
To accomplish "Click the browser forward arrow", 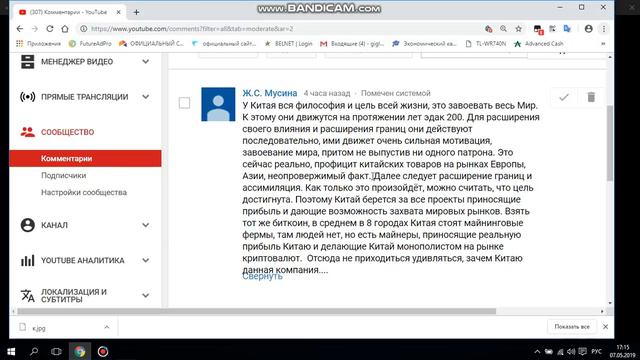I will tap(35, 29).
